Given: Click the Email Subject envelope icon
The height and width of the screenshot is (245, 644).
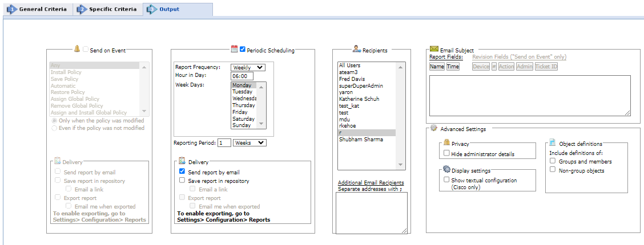Looking at the screenshot, I should [x=434, y=50].
